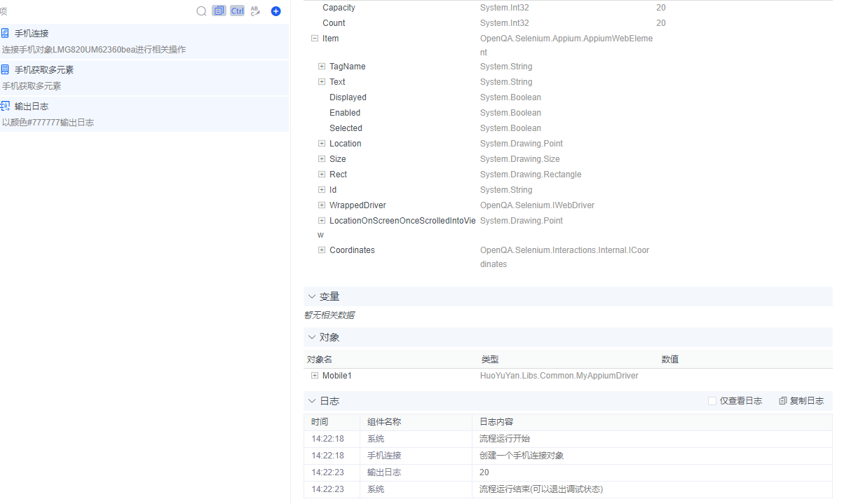Select the Ctrl toolbar icon
The width and height of the screenshot is (844, 504).
click(236, 11)
